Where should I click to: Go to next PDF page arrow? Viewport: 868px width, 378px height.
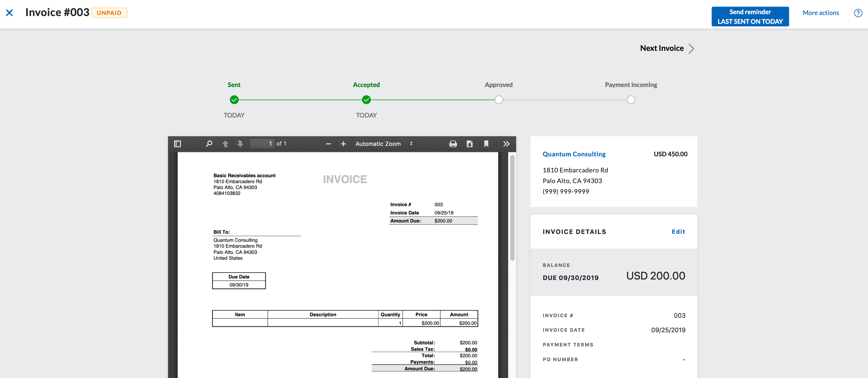(x=240, y=144)
